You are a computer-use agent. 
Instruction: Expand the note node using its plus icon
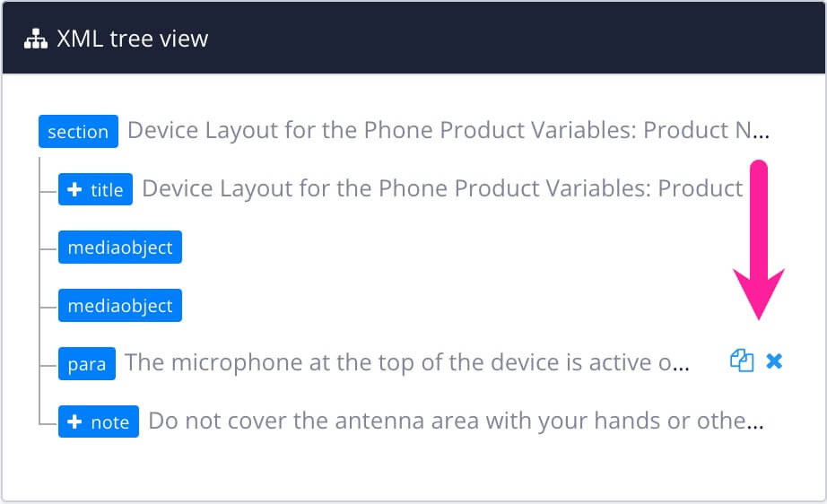[75, 421]
